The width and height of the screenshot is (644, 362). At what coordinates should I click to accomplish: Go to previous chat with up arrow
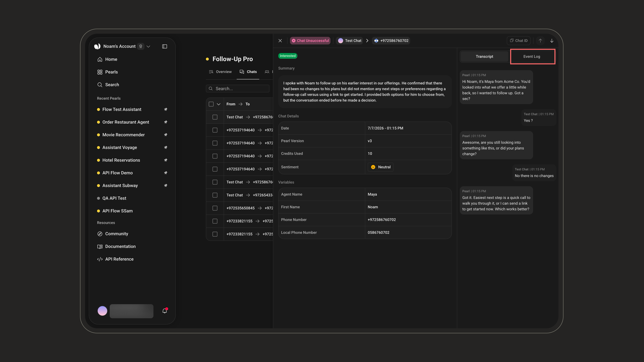click(540, 41)
